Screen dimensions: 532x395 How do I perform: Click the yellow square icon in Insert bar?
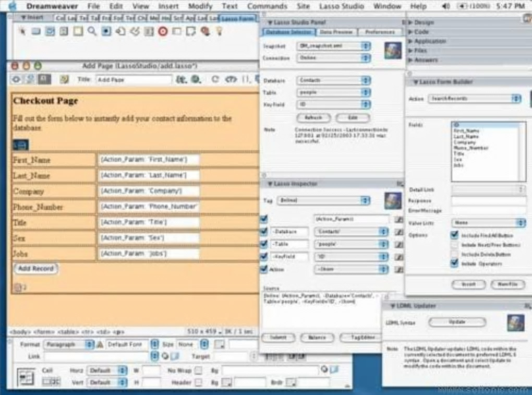tap(78, 31)
